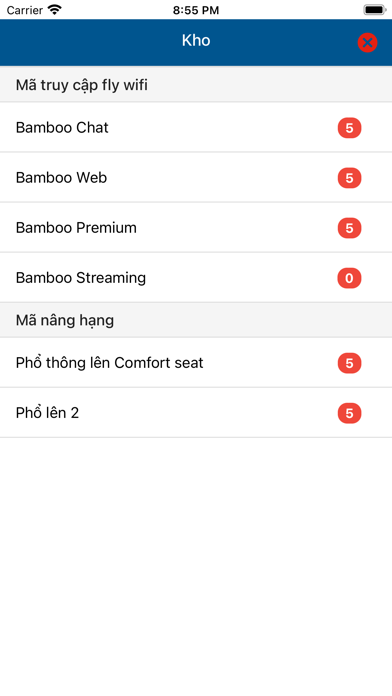Tap the wifi icon in status bar
This screenshot has width=392, height=696.
(55, 10)
